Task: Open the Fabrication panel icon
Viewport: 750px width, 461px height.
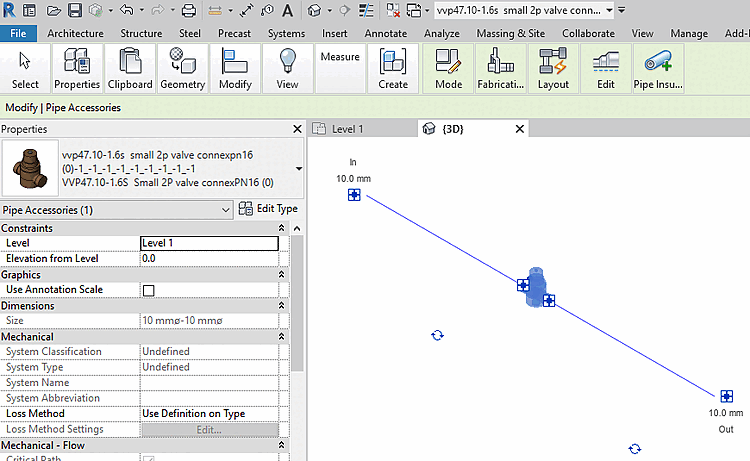Action: 500,68
